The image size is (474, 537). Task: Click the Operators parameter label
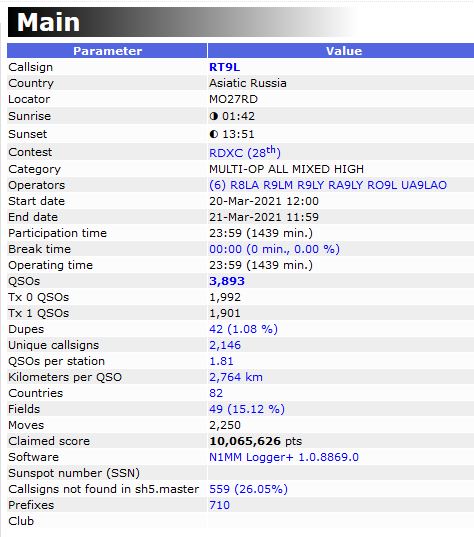point(36,185)
